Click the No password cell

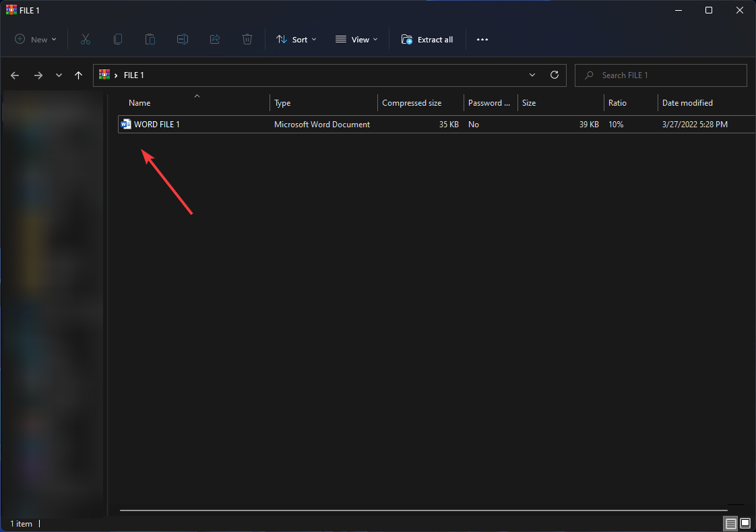474,125
